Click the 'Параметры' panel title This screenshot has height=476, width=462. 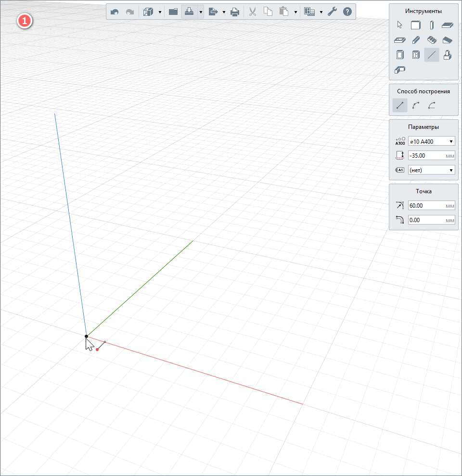[x=423, y=127]
